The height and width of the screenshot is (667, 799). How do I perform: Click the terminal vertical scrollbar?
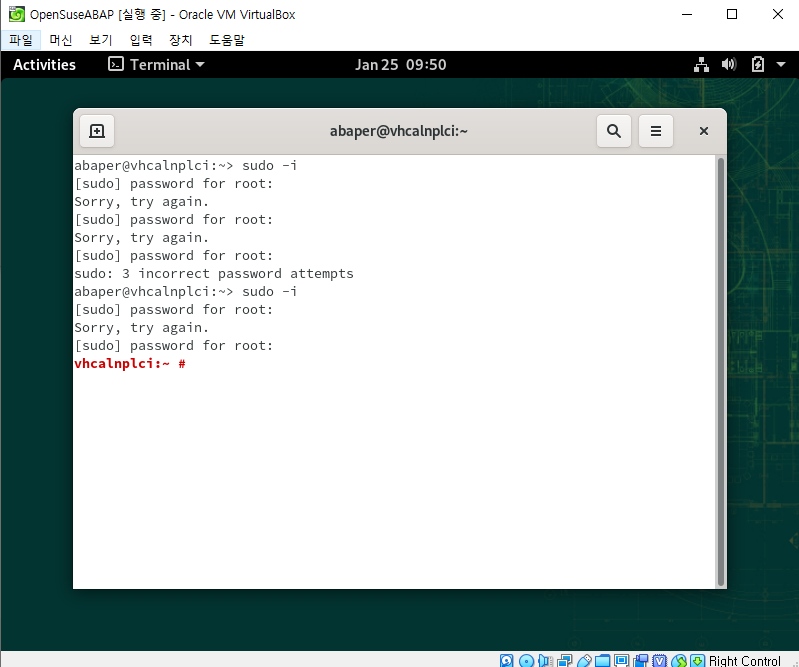(x=721, y=371)
